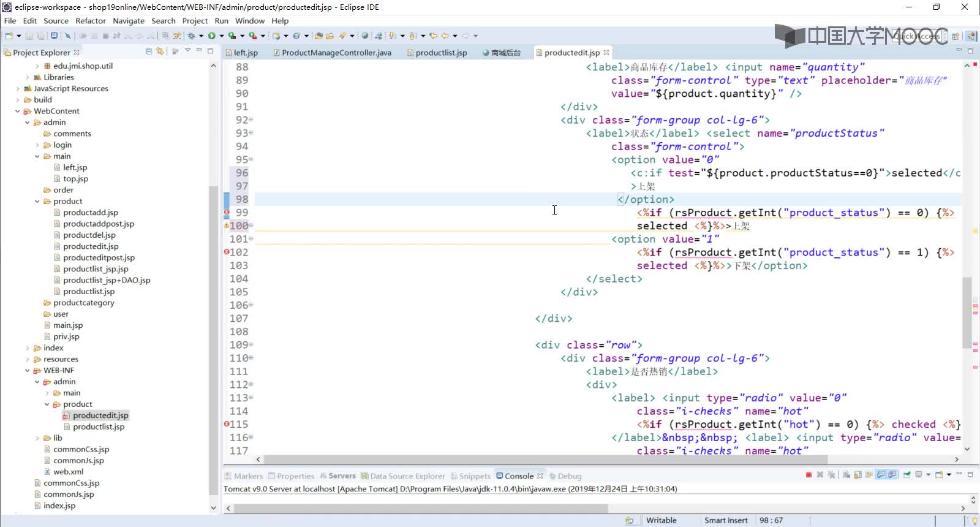Click the Last Edit Location icon
The image size is (980, 527).
pyautogui.click(x=433, y=36)
